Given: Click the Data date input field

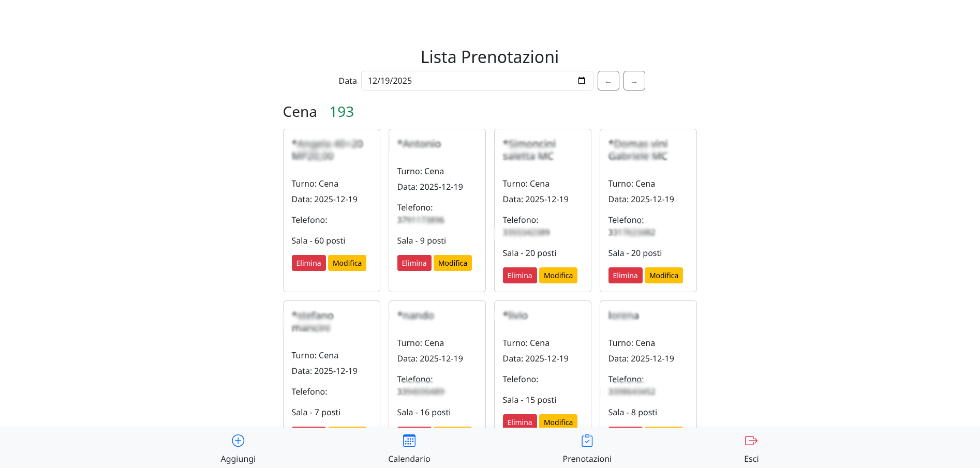Looking at the screenshot, I should click(x=466, y=81).
